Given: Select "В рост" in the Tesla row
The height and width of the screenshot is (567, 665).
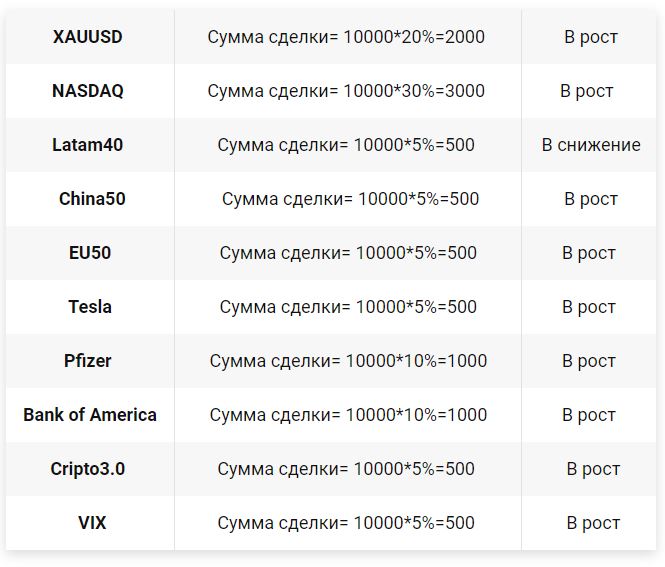Looking at the screenshot, I should pyautogui.click(x=589, y=307).
